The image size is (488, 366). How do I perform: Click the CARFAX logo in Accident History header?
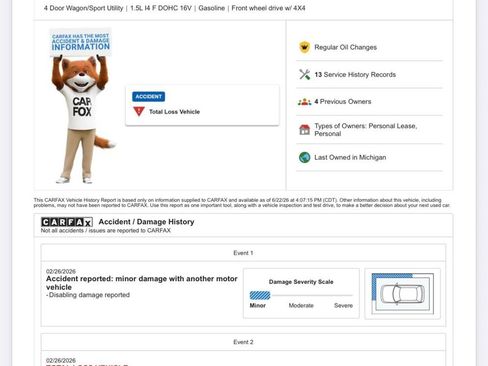[67, 222]
